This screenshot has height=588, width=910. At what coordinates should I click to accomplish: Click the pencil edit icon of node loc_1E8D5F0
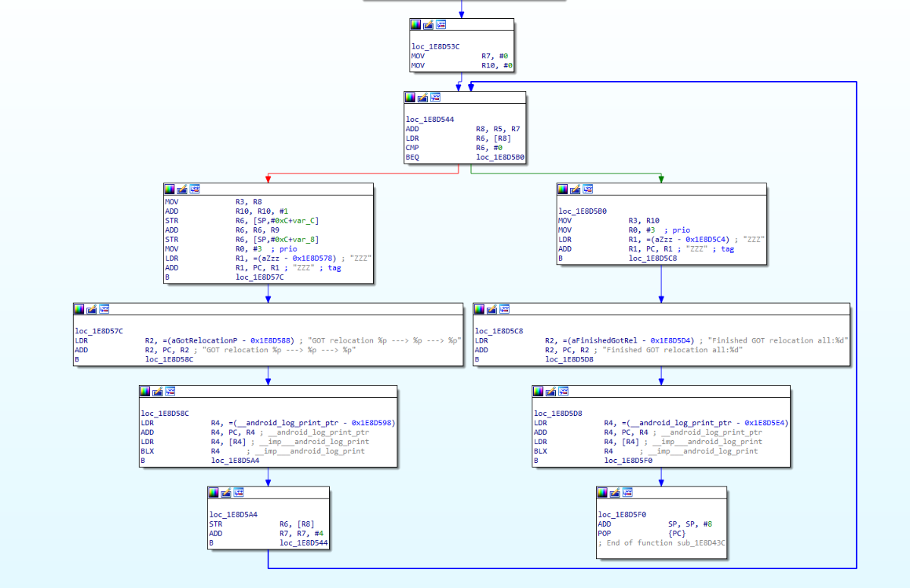coord(615,492)
